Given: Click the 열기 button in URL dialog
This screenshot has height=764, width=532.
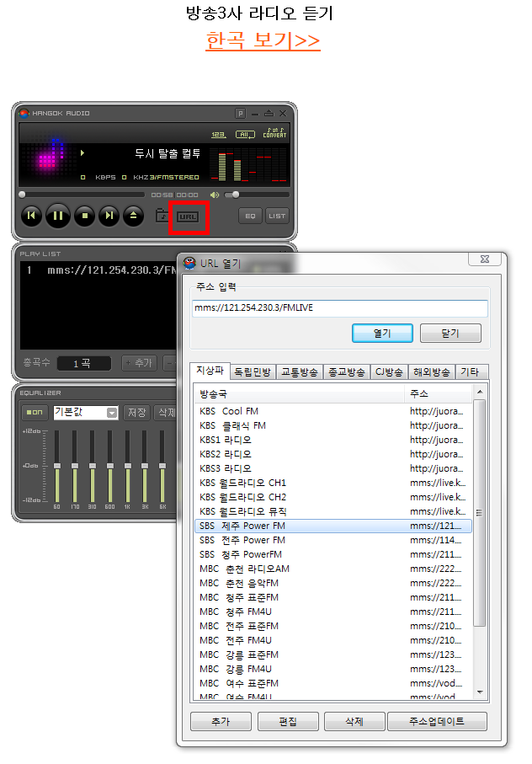Looking at the screenshot, I should (x=382, y=334).
